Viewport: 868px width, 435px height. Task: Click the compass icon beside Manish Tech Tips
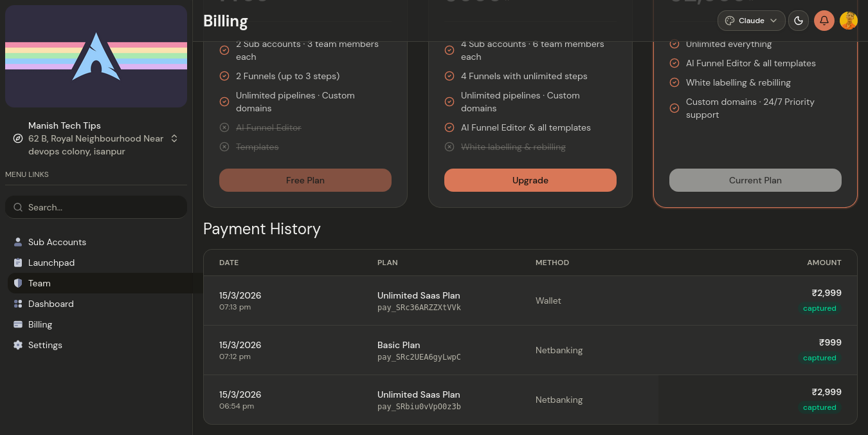click(18, 138)
